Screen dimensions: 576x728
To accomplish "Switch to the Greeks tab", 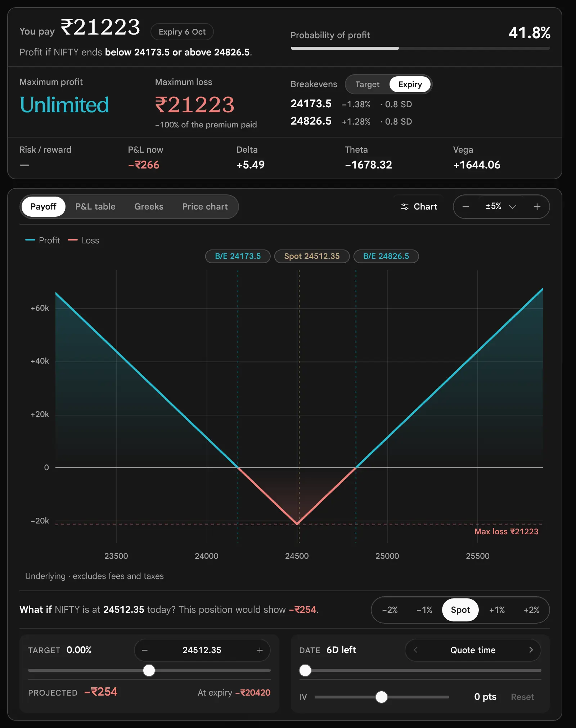I will click(149, 207).
